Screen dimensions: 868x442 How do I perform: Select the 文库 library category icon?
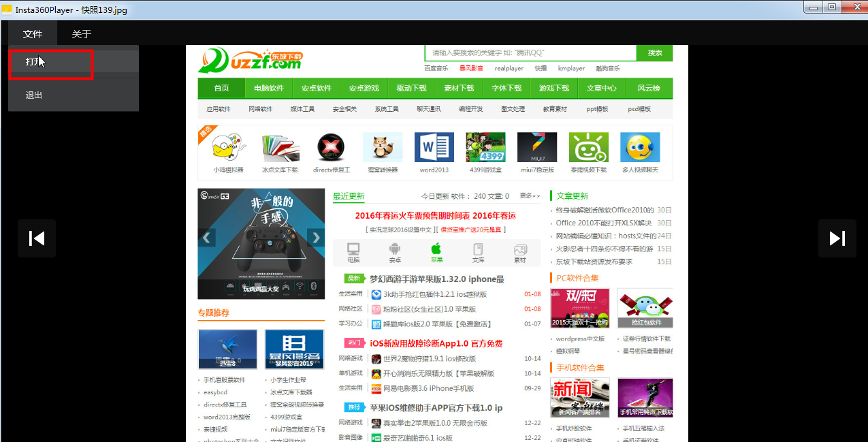478,252
